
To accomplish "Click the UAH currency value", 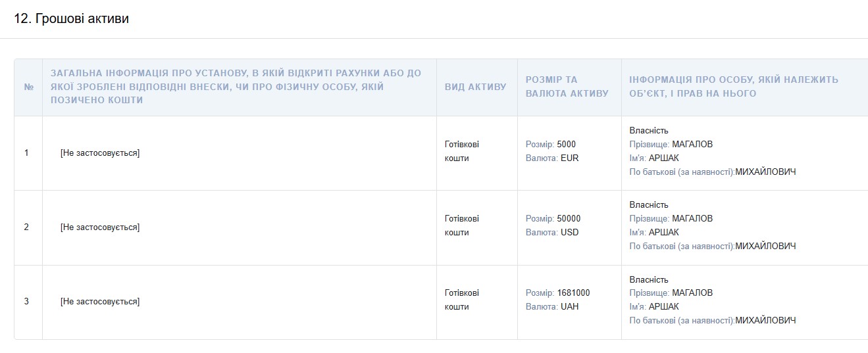I will click(569, 307).
